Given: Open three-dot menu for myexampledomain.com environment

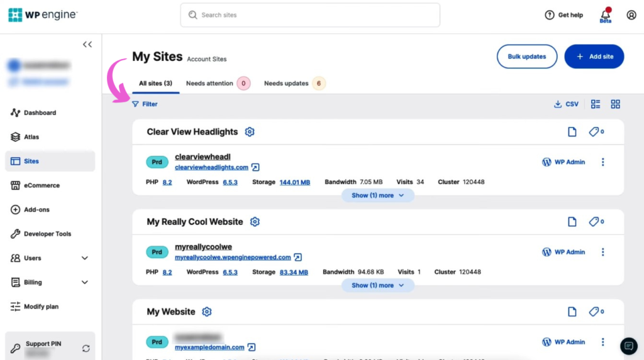Looking at the screenshot, I should [x=603, y=342].
